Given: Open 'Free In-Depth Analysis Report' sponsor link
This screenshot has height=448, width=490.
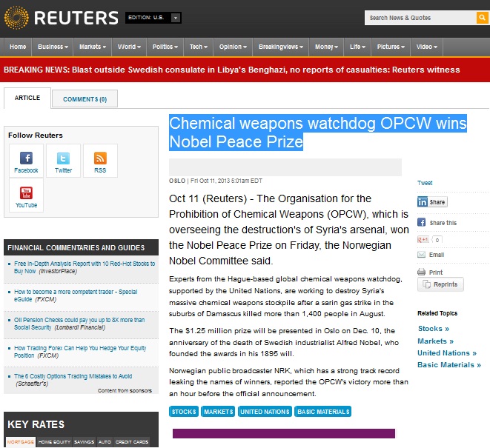Looking at the screenshot, I should [x=85, y=267].
